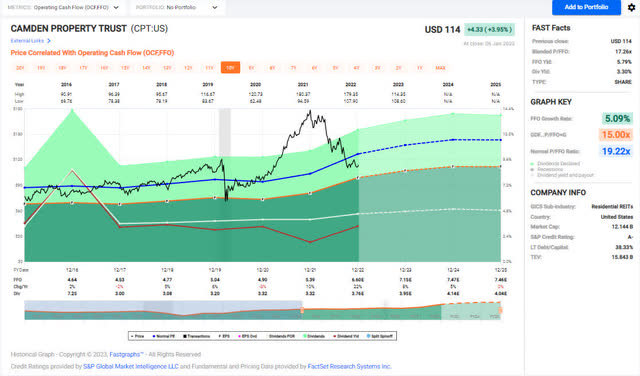Click the right handle of range navigator

tap(500, 311)
